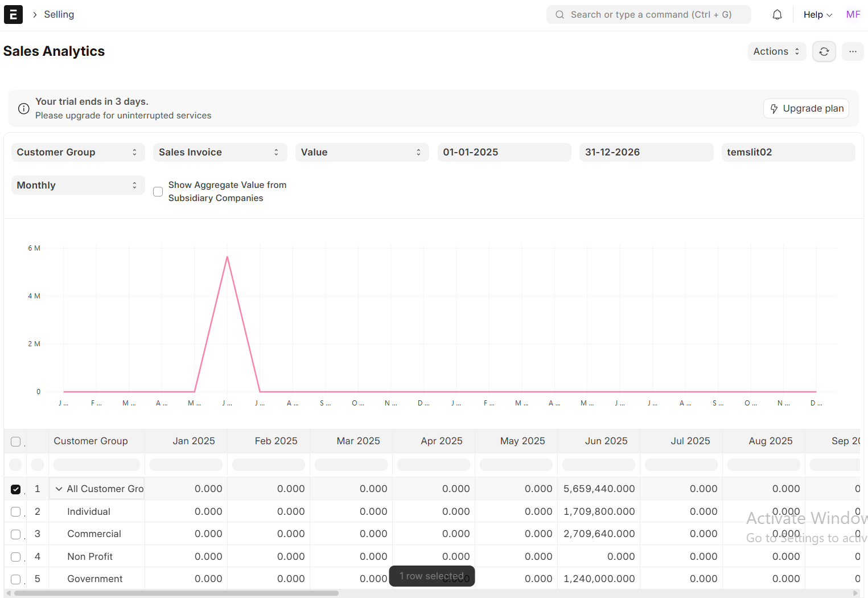The image size is (868, 598).
Task: Select the 2,709,640.000 Commercial cell
Action: pos(599,534)
